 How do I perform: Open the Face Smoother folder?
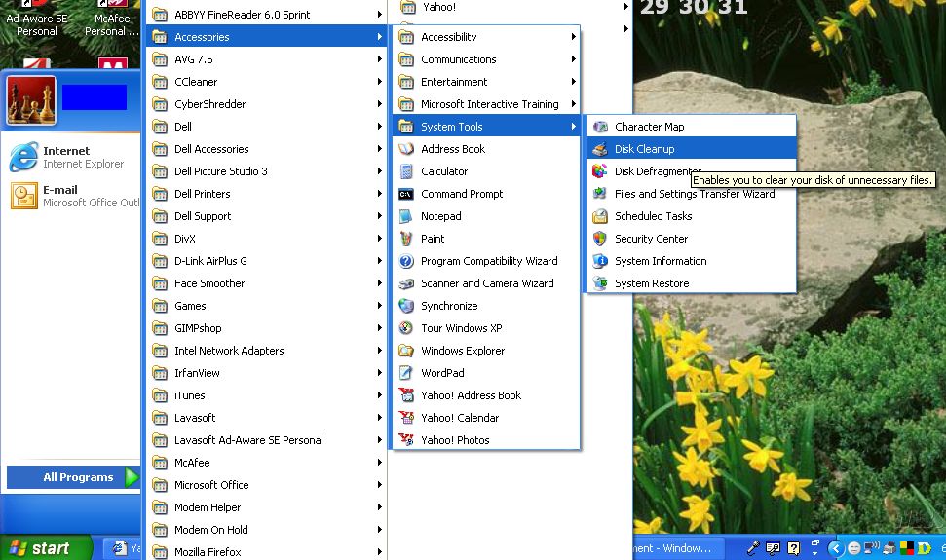click(x=266, y=283)
